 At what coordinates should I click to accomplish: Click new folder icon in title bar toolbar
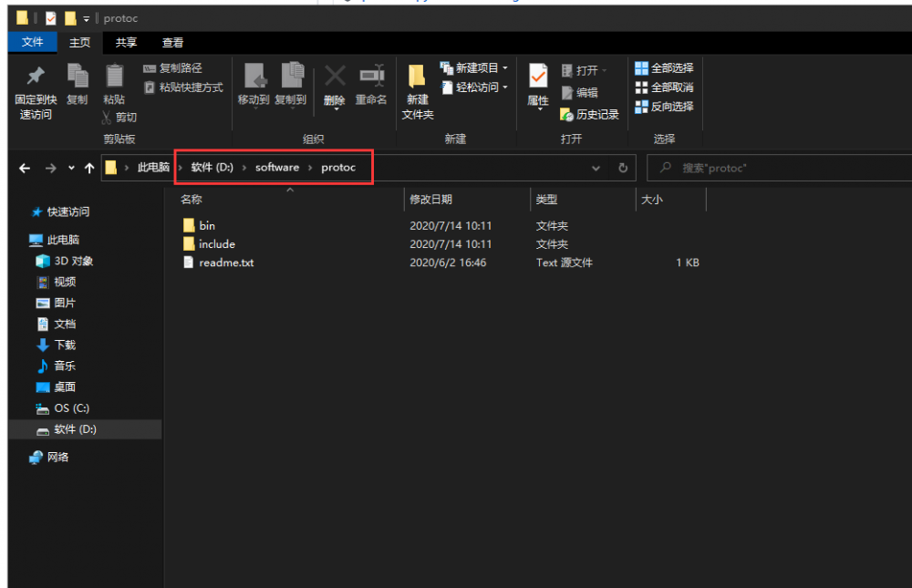(x=70, y=18)
